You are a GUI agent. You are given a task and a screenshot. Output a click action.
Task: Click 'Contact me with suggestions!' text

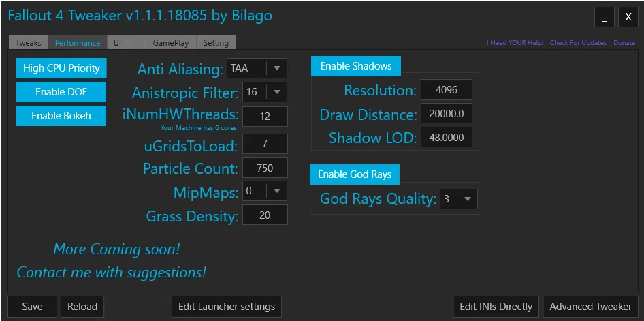111,272
